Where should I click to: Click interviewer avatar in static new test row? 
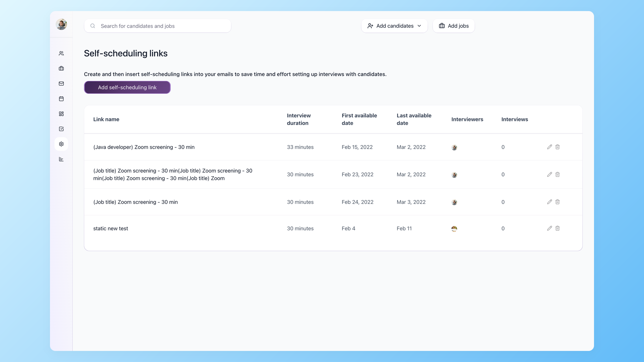coord(454,229)
